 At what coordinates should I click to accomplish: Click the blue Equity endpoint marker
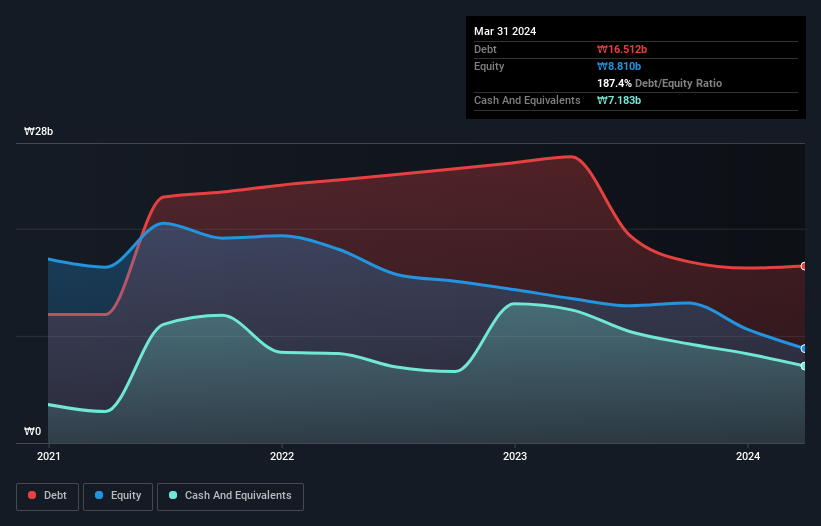coord(804,349)
